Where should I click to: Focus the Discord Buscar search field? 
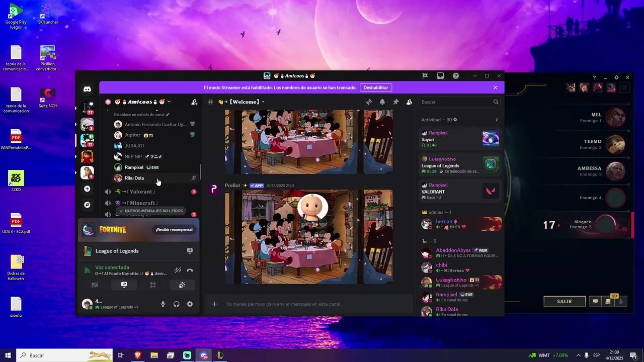point(459,102)
